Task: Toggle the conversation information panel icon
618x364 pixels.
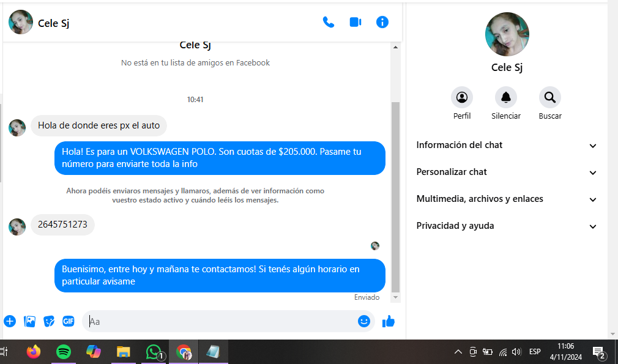Action: coord(382,22)
